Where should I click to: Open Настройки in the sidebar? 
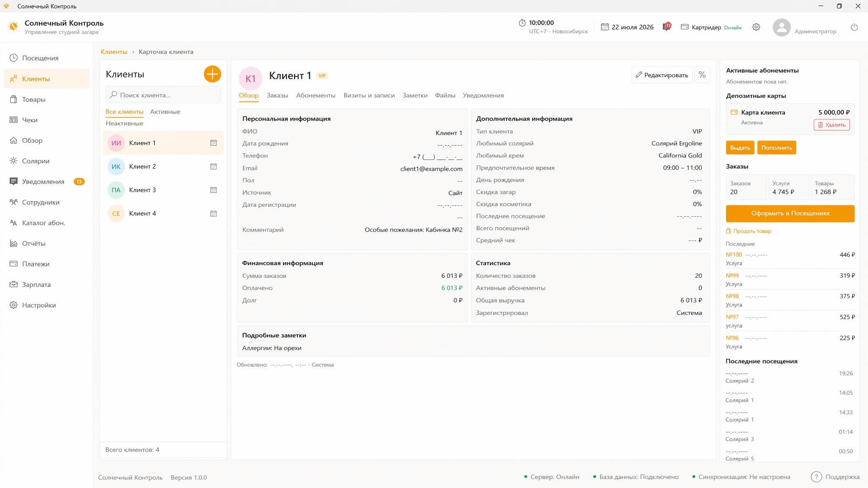pyautogui.click(x=47, y=305)
